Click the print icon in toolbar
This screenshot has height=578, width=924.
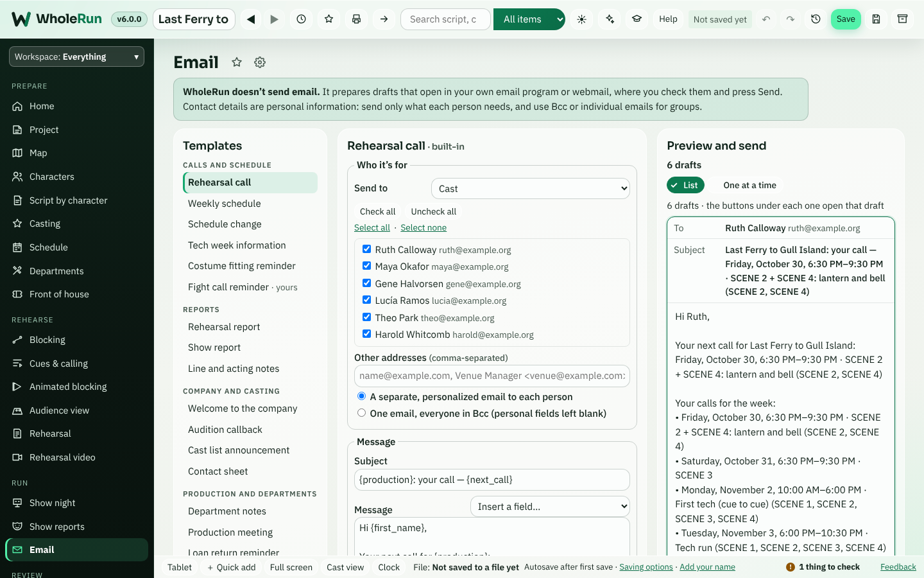357,19
